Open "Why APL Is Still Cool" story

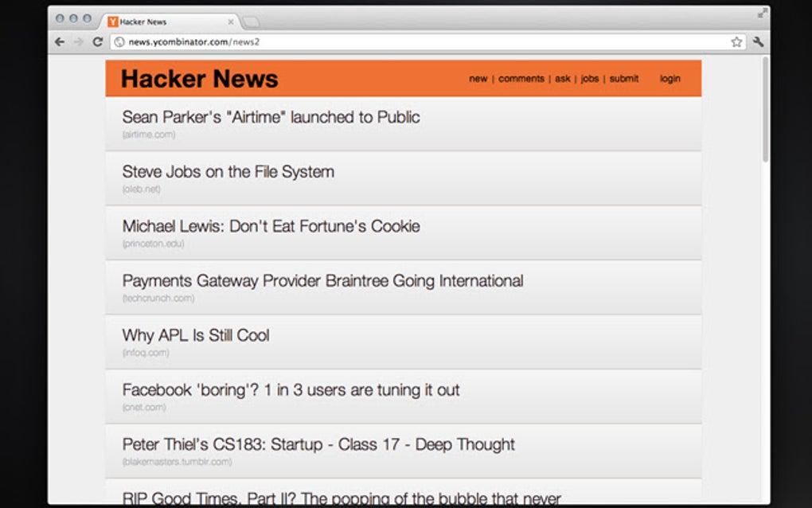click(196, 335)
